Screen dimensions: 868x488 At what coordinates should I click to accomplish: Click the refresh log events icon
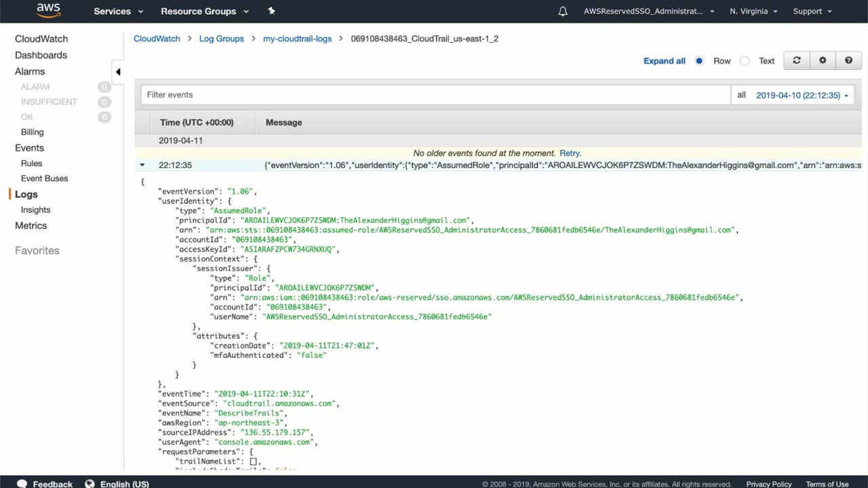point(797,60)
